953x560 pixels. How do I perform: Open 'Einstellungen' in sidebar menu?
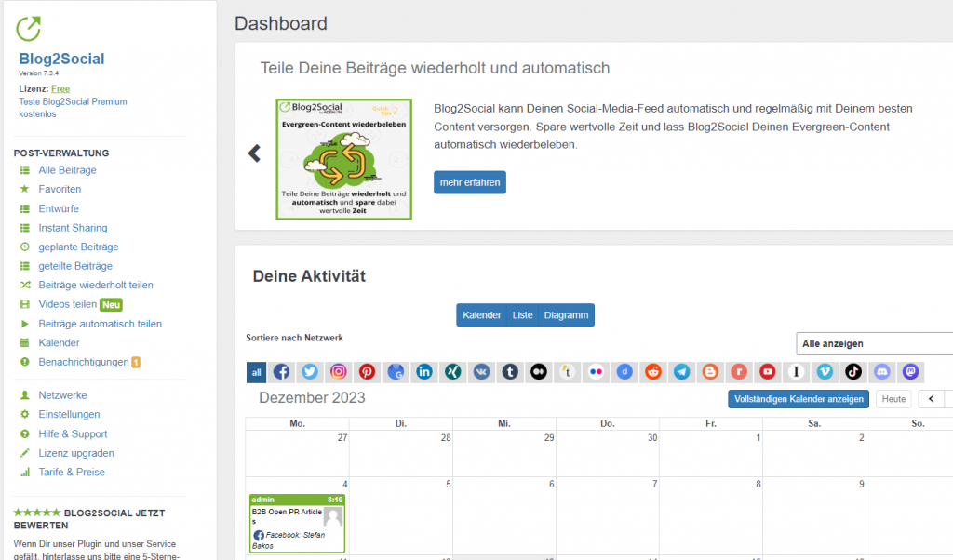click(x=69, y=414)
